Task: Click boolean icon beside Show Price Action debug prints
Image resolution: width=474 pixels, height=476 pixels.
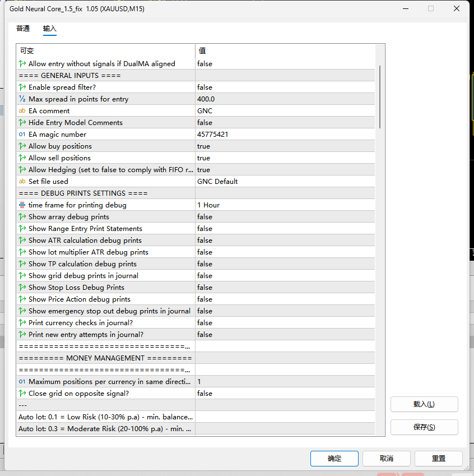Action: click(22, 299)
